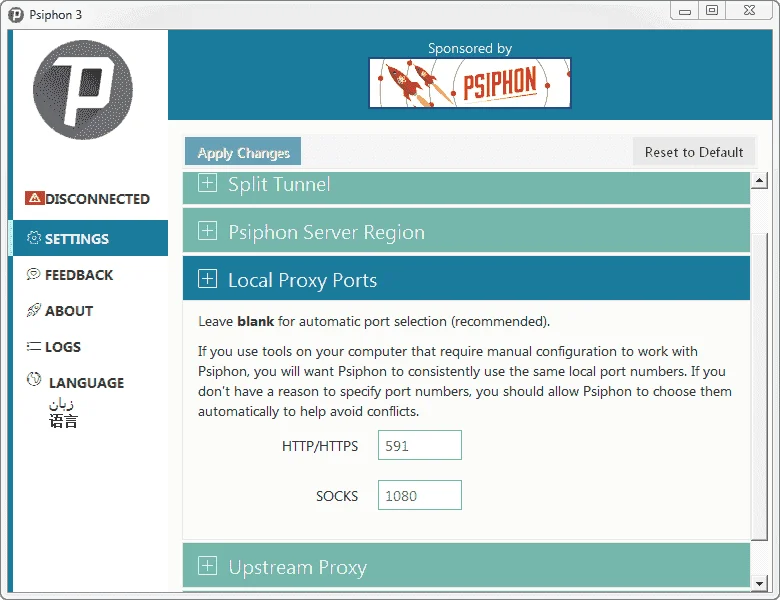This screenshot has width=780, height=600.
Task: Click the bold word blank
Action: (256, 321)
